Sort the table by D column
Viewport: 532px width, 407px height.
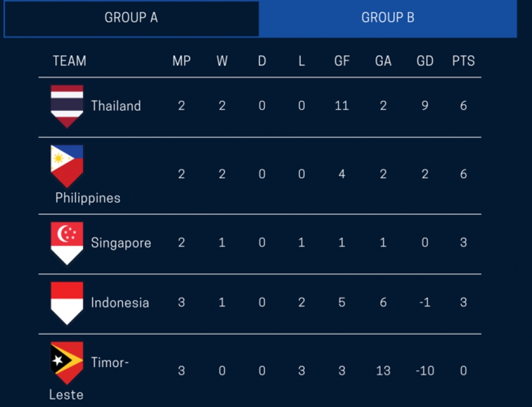pos(262,61)
